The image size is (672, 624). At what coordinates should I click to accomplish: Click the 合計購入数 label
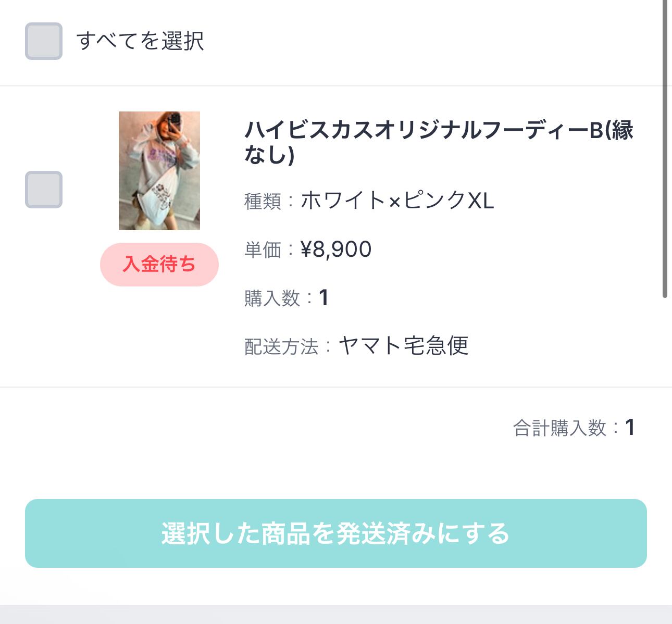(560, 428)
